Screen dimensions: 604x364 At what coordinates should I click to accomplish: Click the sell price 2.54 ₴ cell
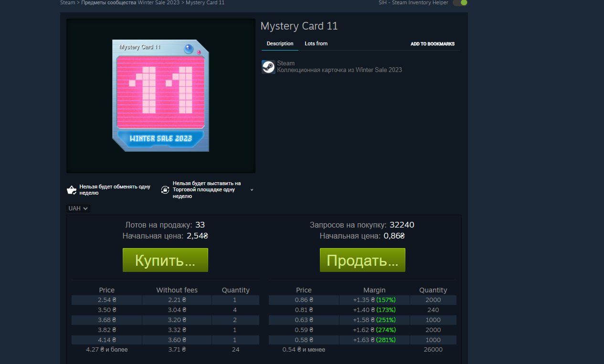point(107,300)
